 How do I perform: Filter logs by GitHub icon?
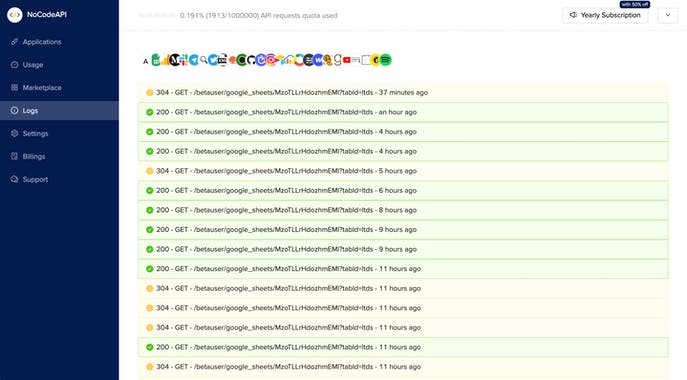[251, 60]
